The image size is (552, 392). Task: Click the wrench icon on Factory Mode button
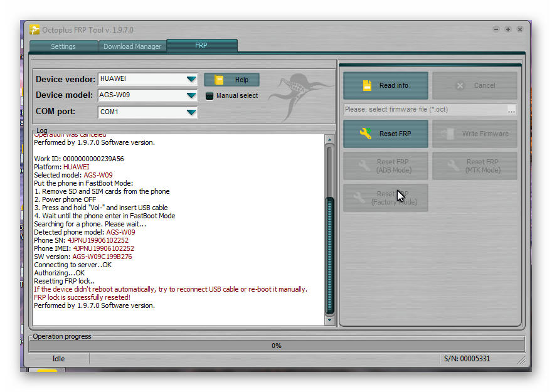click(359, 198)
